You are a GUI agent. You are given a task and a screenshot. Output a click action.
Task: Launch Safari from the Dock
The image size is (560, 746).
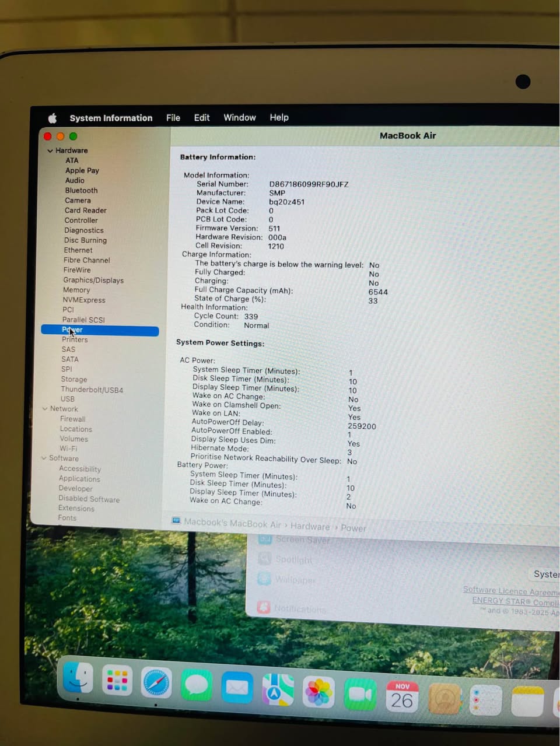156,682
